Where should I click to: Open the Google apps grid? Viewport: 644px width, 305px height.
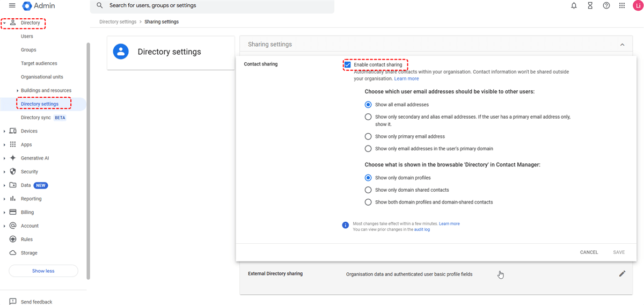coord(622,6)
